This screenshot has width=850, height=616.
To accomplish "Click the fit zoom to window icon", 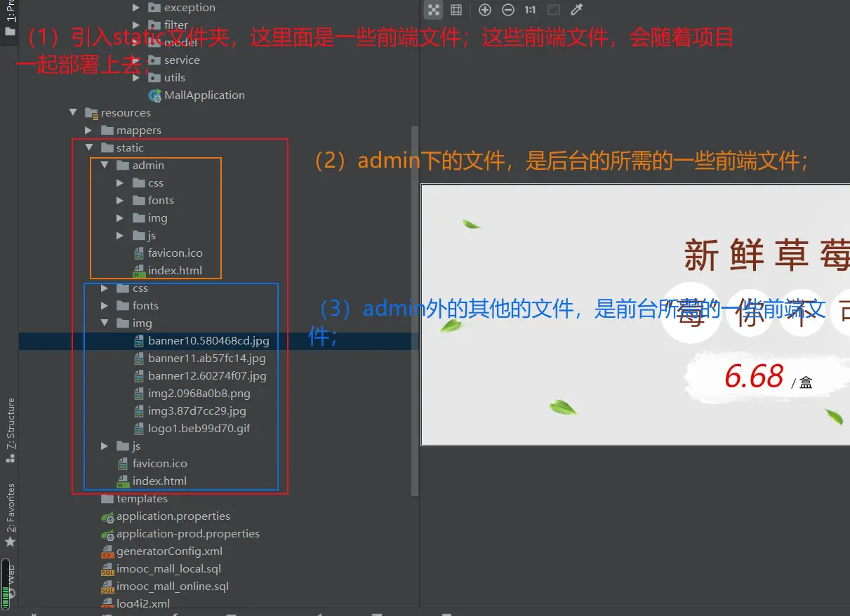I will [x=554, y=10].
